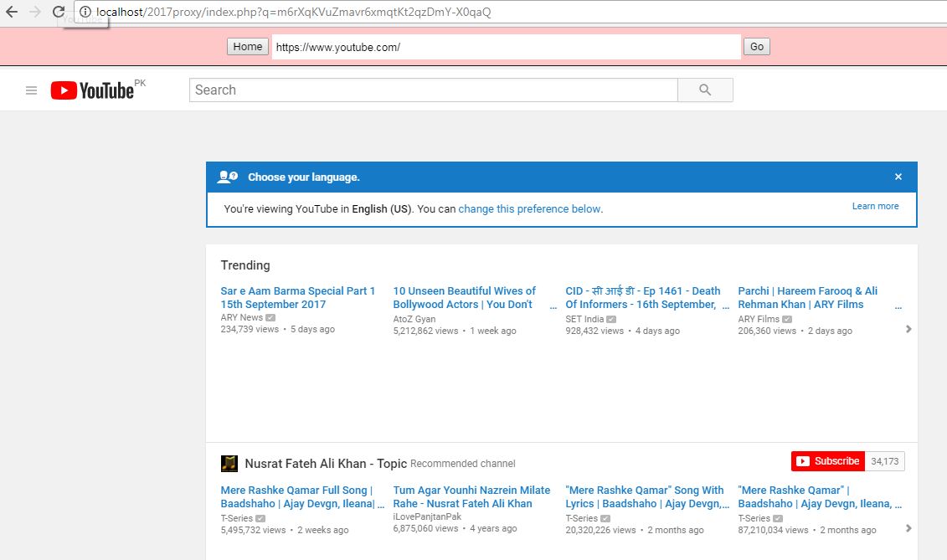
Task: Open Tum Agar Younhi Nazrein Milate Rahe video
Action: pos(471,497)
